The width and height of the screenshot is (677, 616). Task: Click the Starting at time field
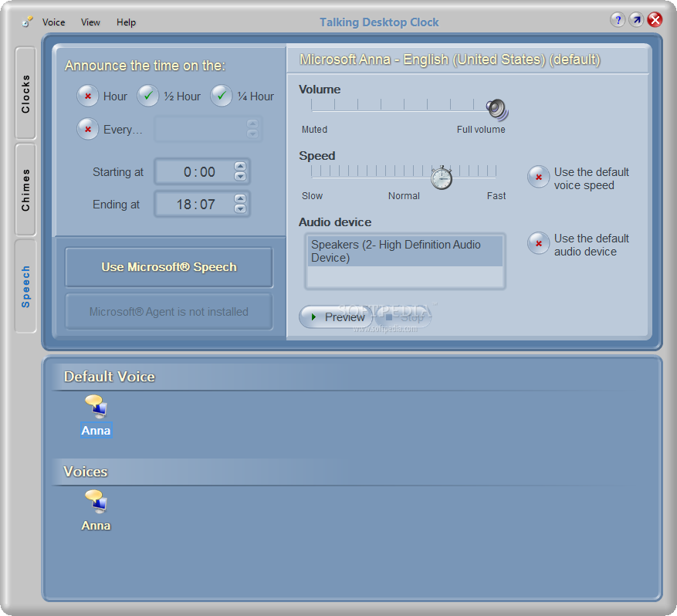(202, 172)
